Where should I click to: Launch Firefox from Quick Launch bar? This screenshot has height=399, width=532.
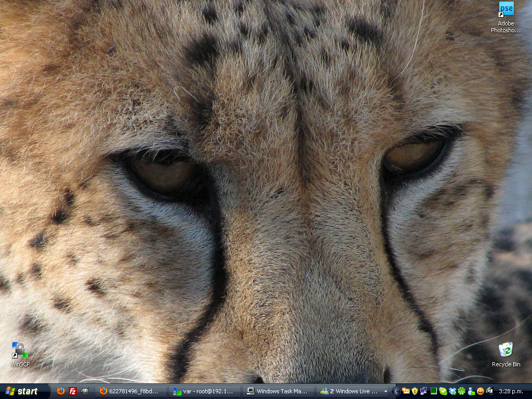[x=61, y=391]
